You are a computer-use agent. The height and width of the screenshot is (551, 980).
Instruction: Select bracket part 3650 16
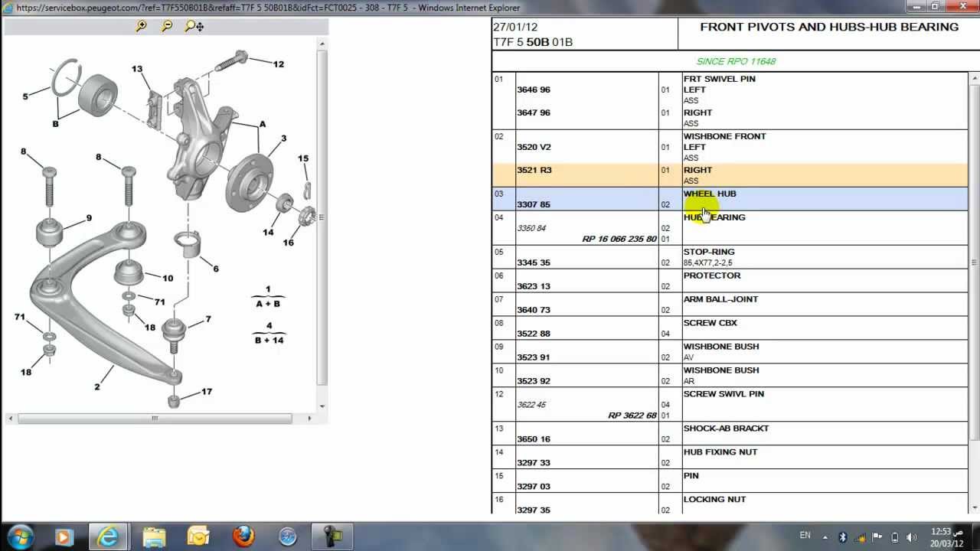(x=534, y=439)
